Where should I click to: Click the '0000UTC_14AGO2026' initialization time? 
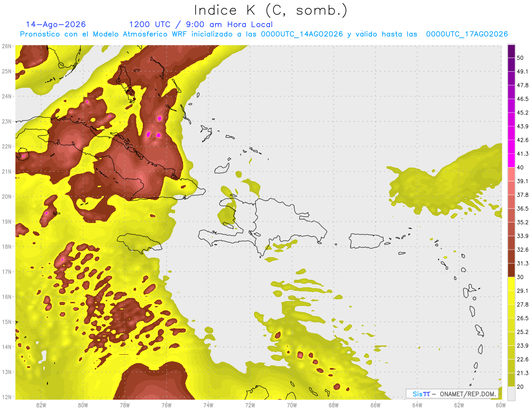302,34
